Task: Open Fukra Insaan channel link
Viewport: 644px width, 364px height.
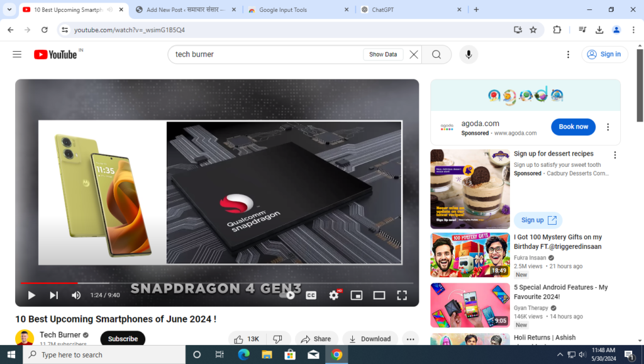Action: pyautogui.click(x=530, y=258)
